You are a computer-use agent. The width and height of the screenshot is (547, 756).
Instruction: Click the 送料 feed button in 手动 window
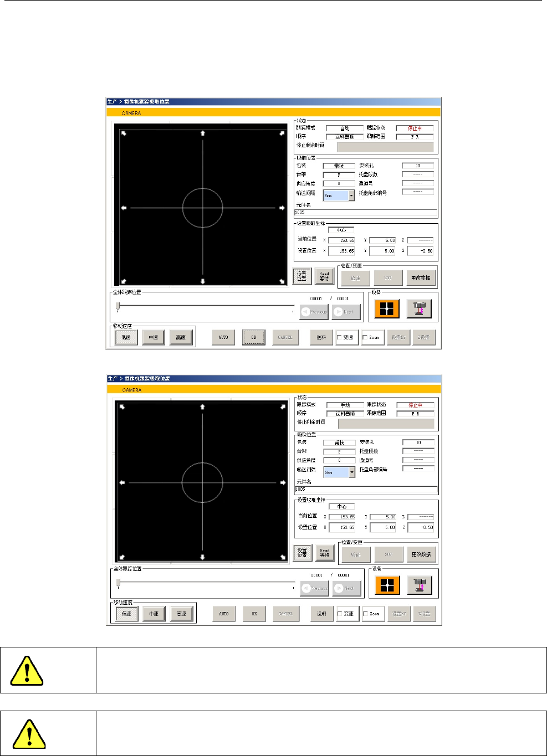[x=322, y=614]
